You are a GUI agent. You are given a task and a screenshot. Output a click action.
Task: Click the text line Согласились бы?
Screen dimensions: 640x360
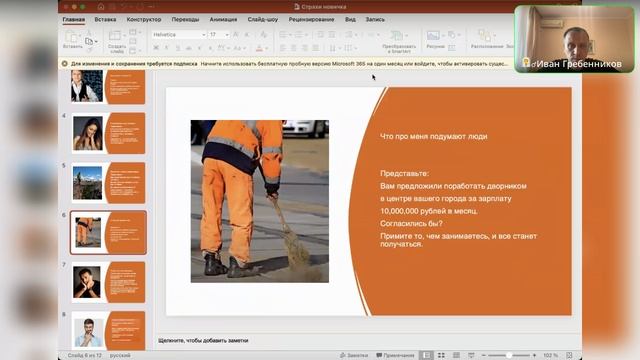click(x=411, y=224)
